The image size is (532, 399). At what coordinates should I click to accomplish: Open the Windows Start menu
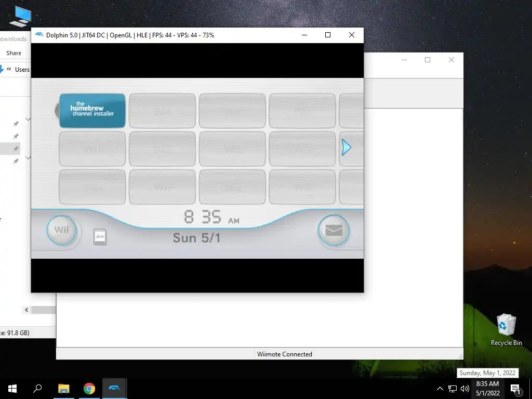pyautogui.click(x=12, y=389)
